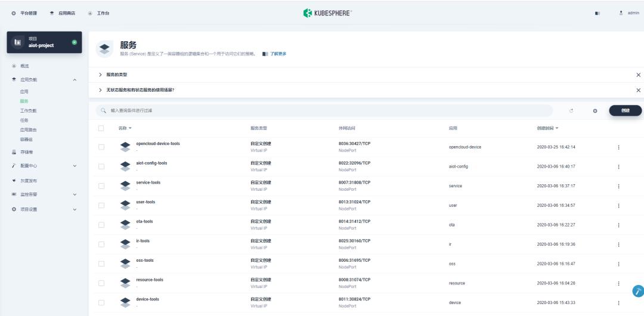This screenshot has height=316, width=644.
Task: Click the document icon beside admin
Action: pyautogui.click(x=597, y=13)
